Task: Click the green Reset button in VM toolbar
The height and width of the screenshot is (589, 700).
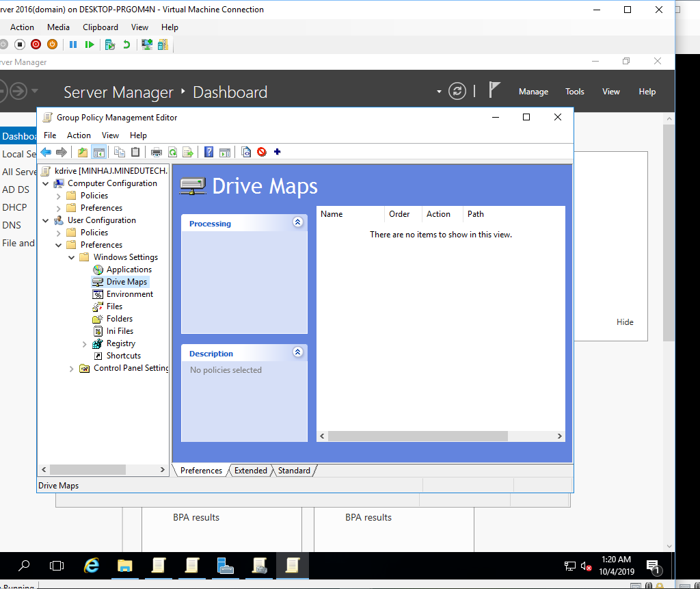Action: (90, 44)
